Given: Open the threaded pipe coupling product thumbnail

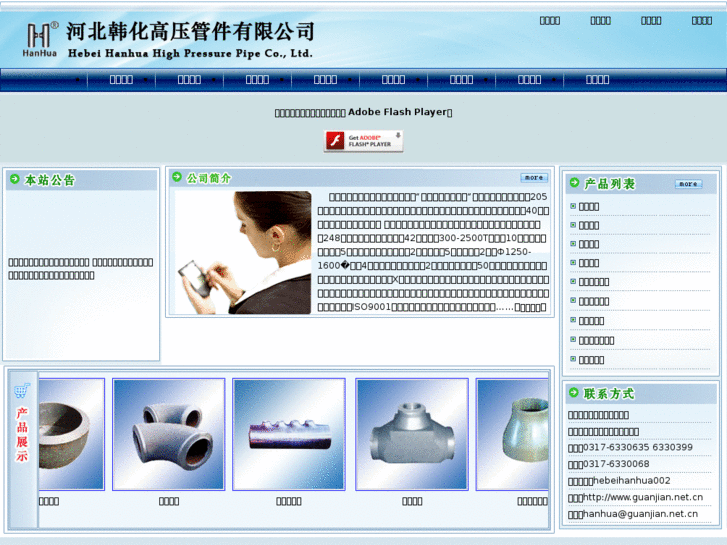Looking at the screenshot, I should click(289, 434).
